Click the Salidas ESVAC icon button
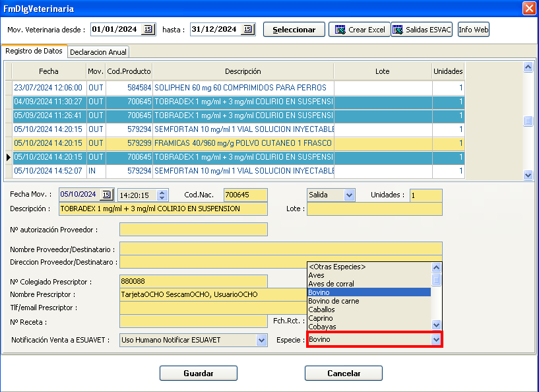The width and height of the screenshot is (539, 392). pos(421,30)
